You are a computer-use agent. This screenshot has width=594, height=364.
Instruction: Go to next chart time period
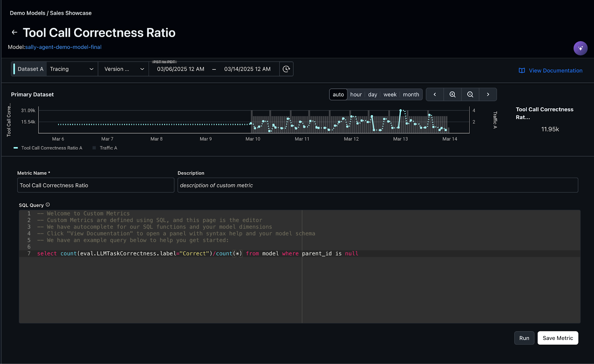coord(488,95)
